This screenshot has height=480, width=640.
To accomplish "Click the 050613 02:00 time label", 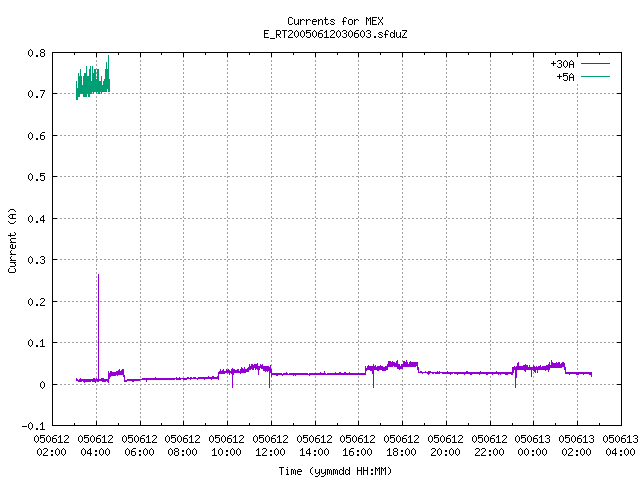I will [x=576, y=446].
